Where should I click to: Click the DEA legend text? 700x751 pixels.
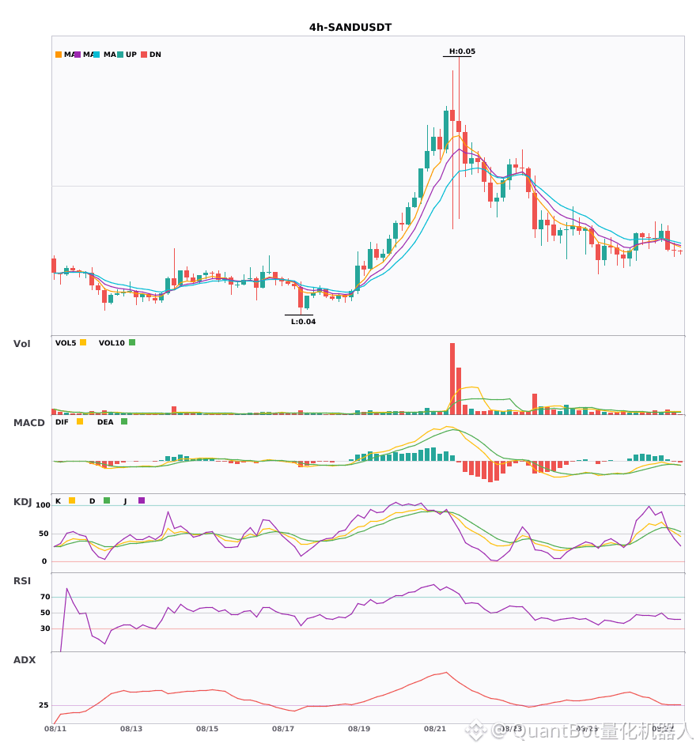[105, 422]
